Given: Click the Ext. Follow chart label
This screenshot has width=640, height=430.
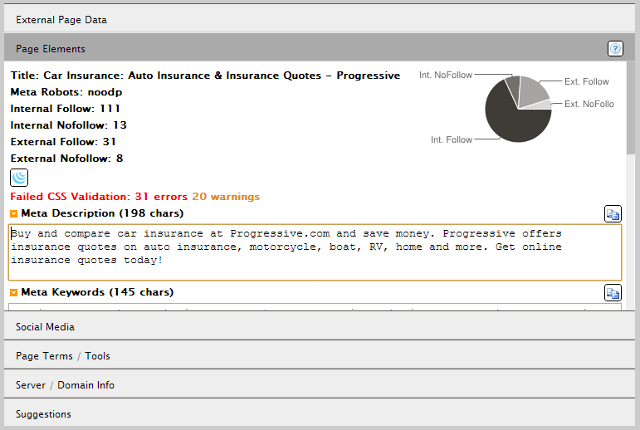Looking at the screenshot, I should pyautogui.click(x=587, y=82).
